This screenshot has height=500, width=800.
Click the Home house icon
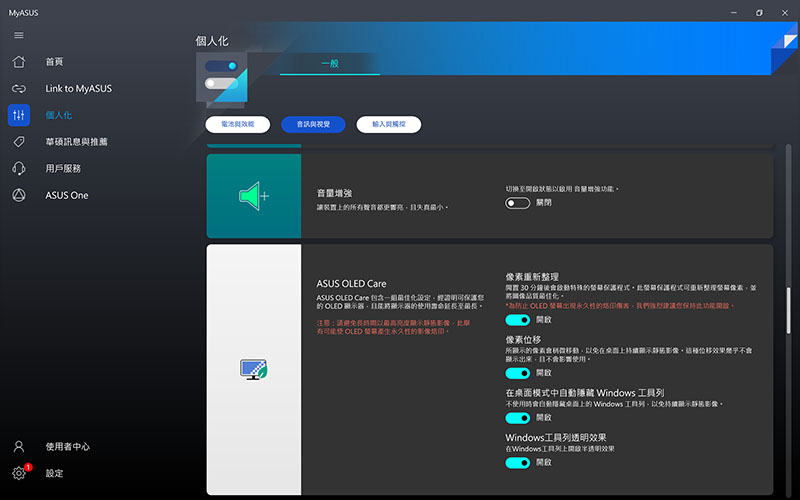pos(19,62)
